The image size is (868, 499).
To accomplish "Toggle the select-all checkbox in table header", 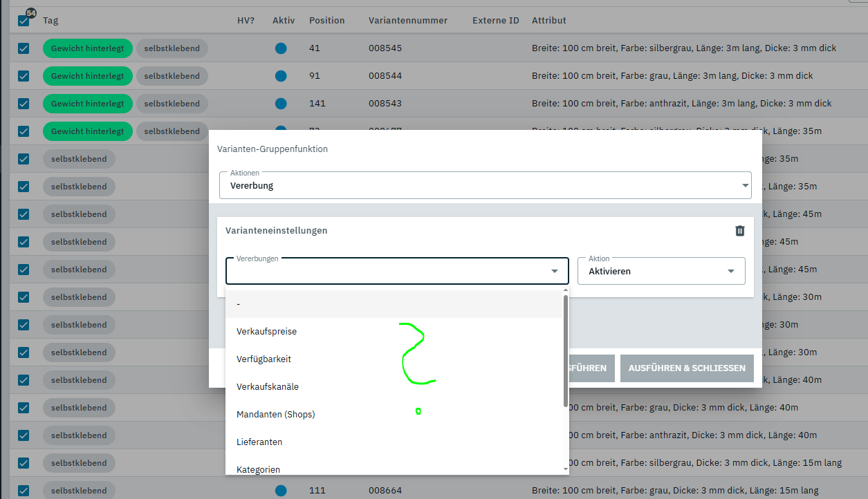I will click(x=24, y=21).
